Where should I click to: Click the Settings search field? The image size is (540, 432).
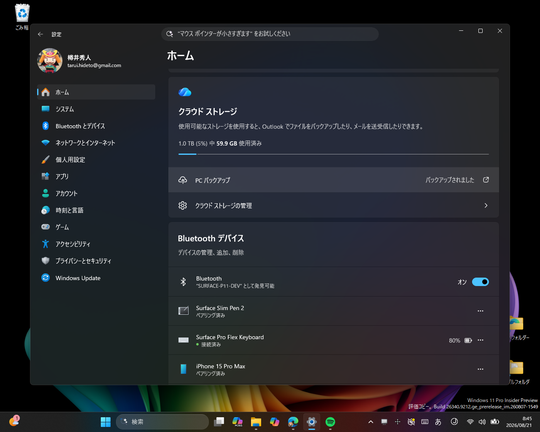pyautogui.click(x=270, y=34)
